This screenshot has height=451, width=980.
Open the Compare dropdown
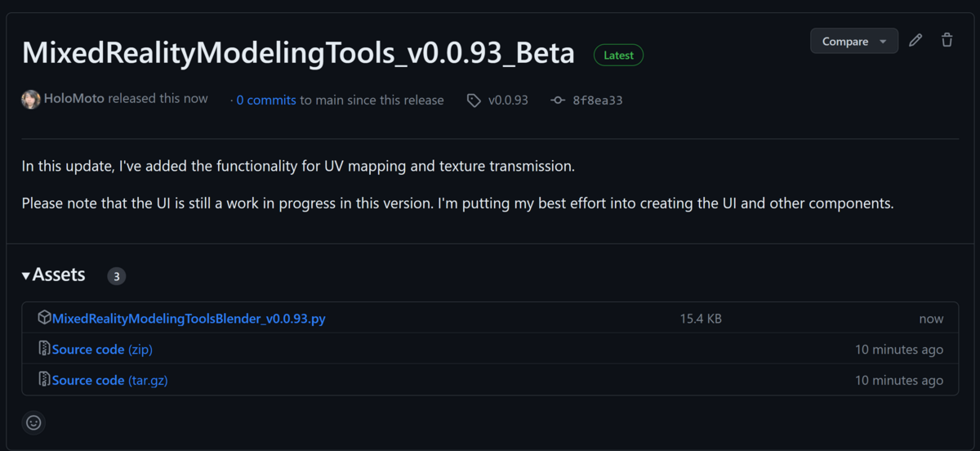click(853, 41)
